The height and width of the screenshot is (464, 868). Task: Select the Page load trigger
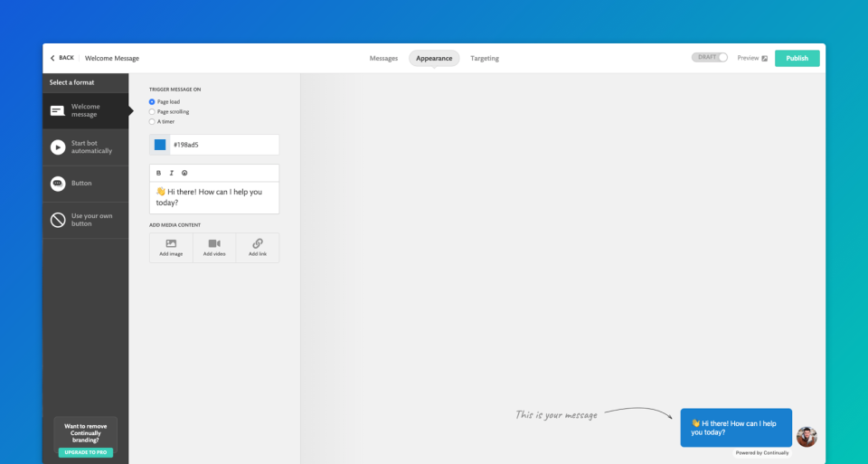click(x=152, y=102)
